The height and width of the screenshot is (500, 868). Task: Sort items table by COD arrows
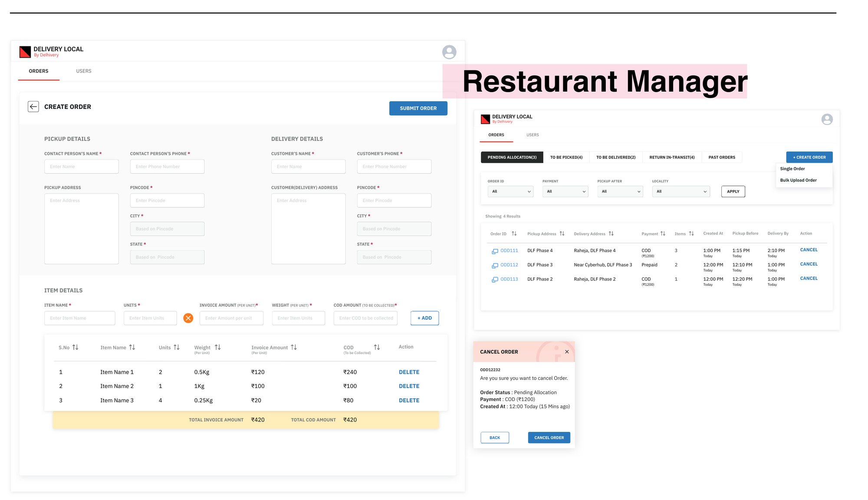[x=377, y=347]
